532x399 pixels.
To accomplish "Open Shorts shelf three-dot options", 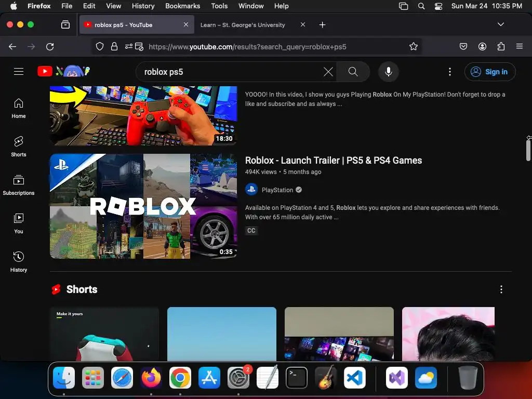I will coord(501,289).
